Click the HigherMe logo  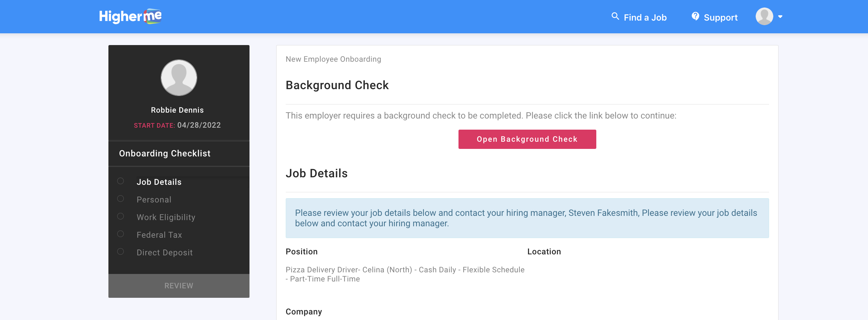(x=130, y=17)
